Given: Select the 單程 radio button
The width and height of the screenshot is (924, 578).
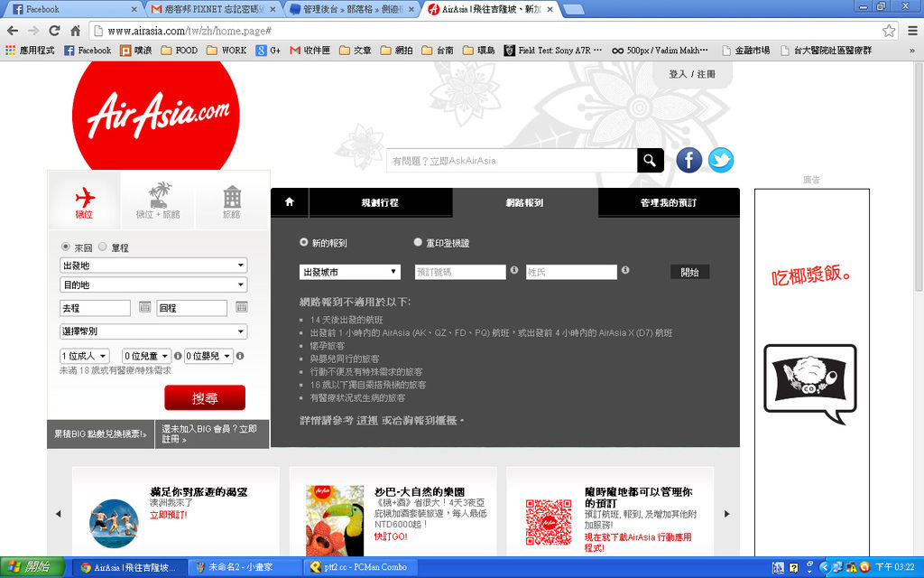Looking at the screenshot, I should click(x=103, y=246).
